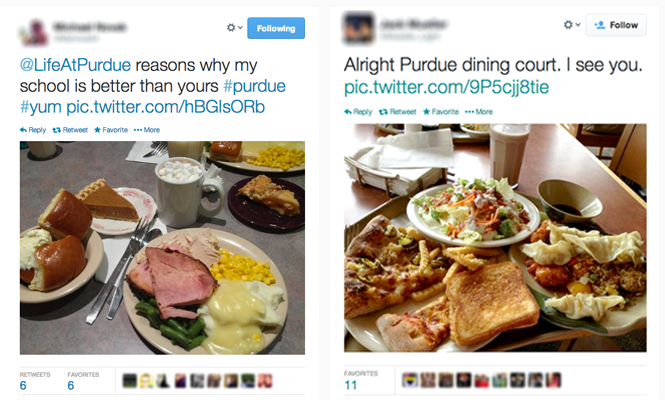Open the #yum hashtag

(x=40, y=106)
